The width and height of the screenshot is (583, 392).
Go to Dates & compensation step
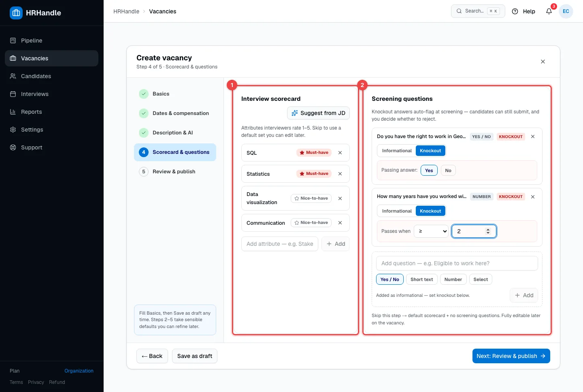(175, 113)
